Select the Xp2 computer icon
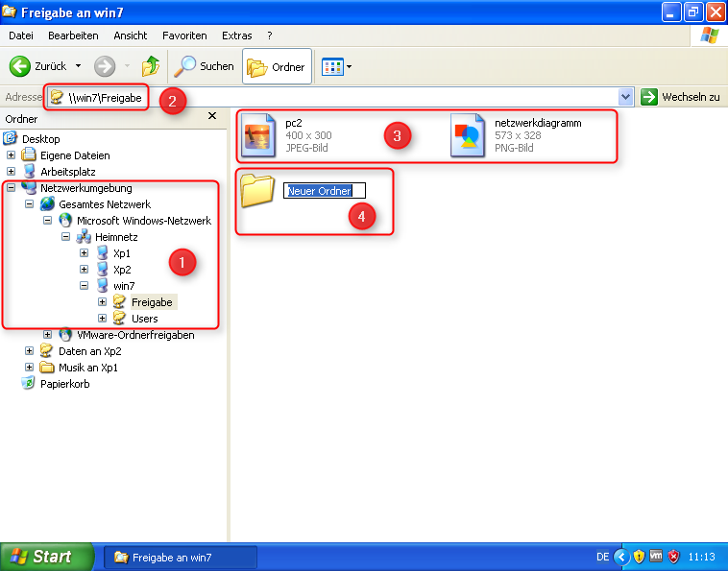This screenshot has height=571, width=728. click(102, 269)
